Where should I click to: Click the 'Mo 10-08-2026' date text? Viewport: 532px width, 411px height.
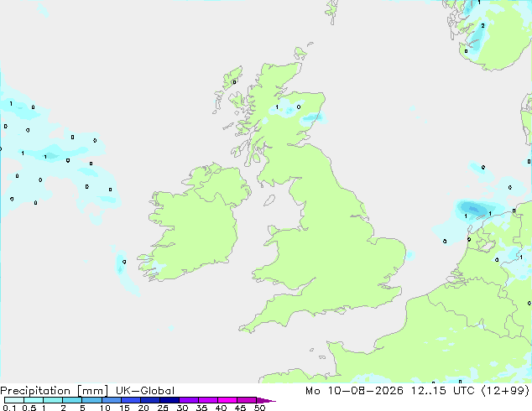coord(355,391)
